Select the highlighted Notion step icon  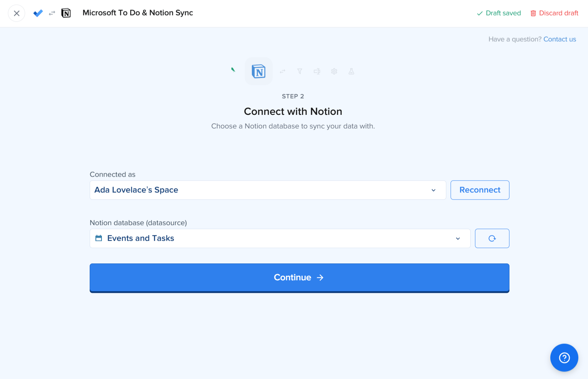[259, 71]
